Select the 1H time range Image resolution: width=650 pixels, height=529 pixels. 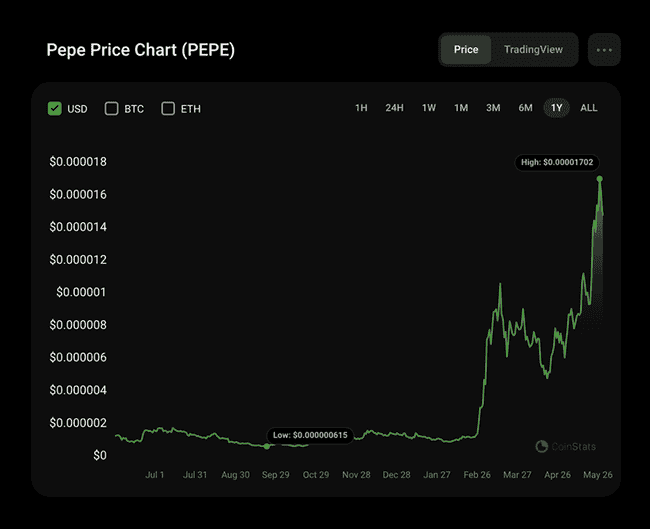[361, 108]
